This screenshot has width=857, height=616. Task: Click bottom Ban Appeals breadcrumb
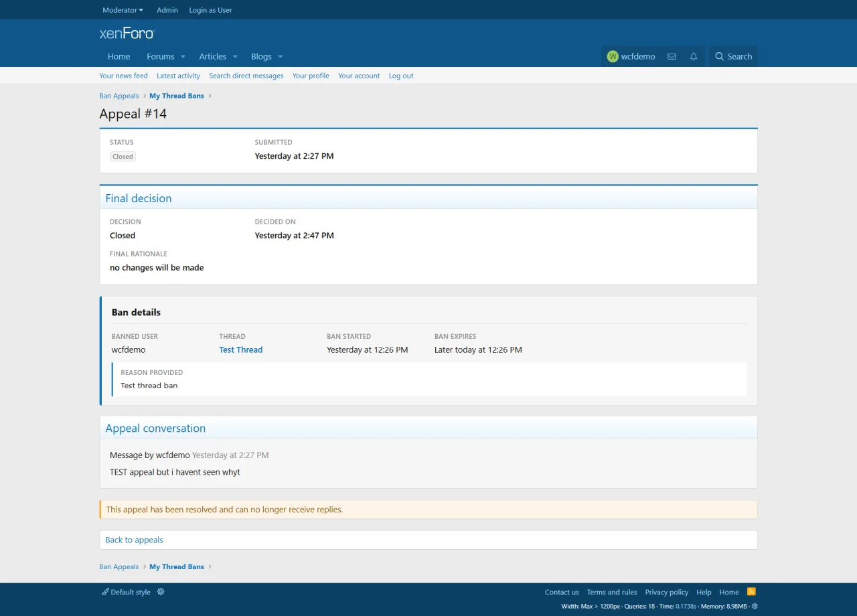click(119, 566)
